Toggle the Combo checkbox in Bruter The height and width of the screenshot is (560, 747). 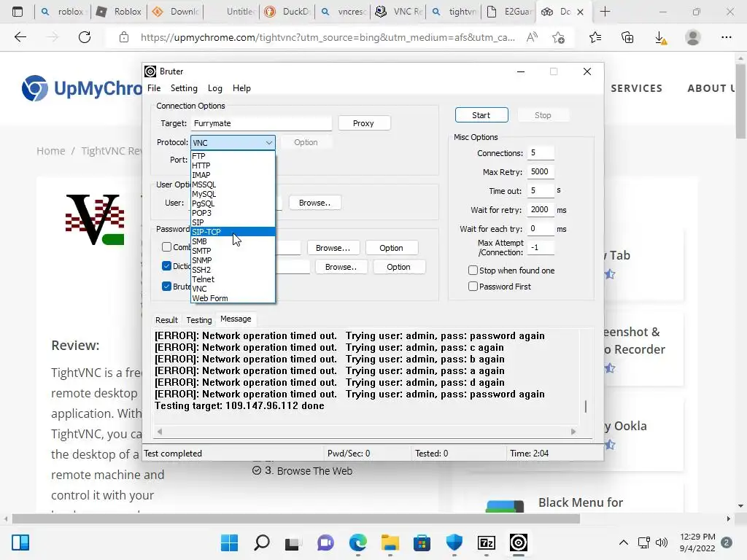click(x=166, y=246)
